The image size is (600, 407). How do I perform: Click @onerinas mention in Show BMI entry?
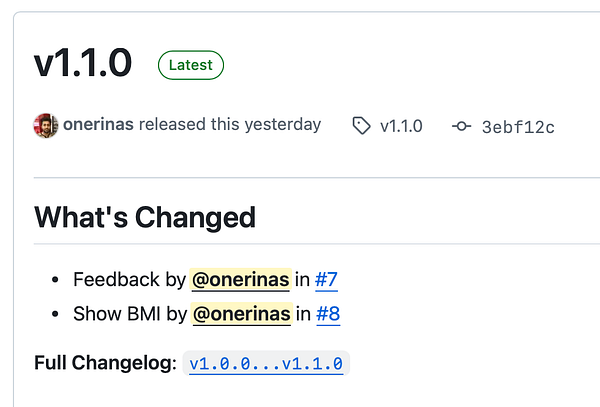click(242, 314)
